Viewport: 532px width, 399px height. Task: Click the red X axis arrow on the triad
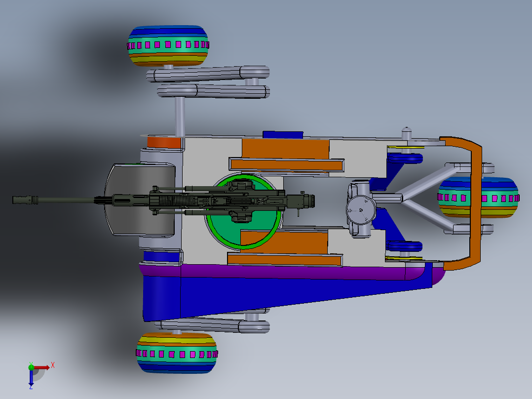click(x=43, y=367)
